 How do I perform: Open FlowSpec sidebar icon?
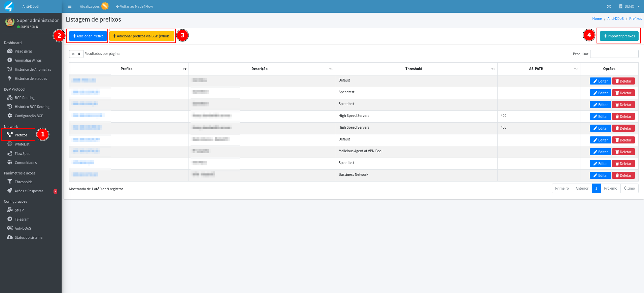[x=10, y=154]
